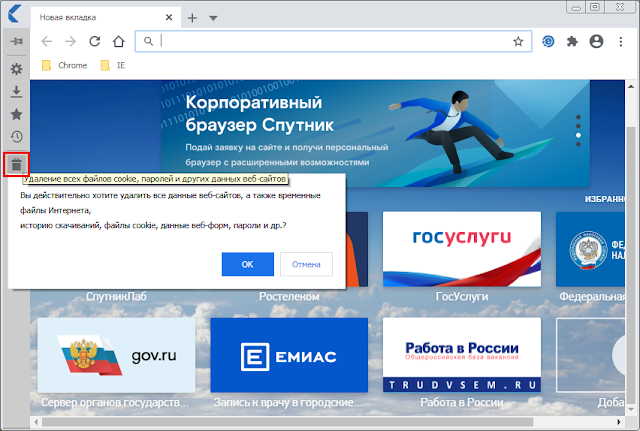
Task: Open the Федеральная налоговая tile
Action: (590, 249)
